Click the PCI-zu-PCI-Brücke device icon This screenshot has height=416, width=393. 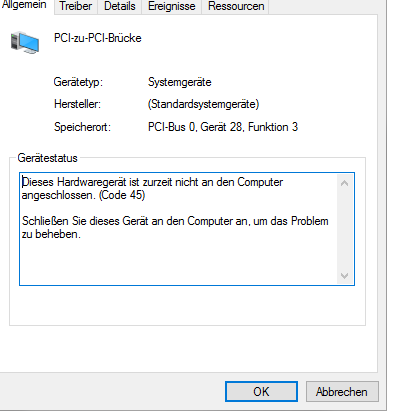pyautogui.click(x=25, y=42)
